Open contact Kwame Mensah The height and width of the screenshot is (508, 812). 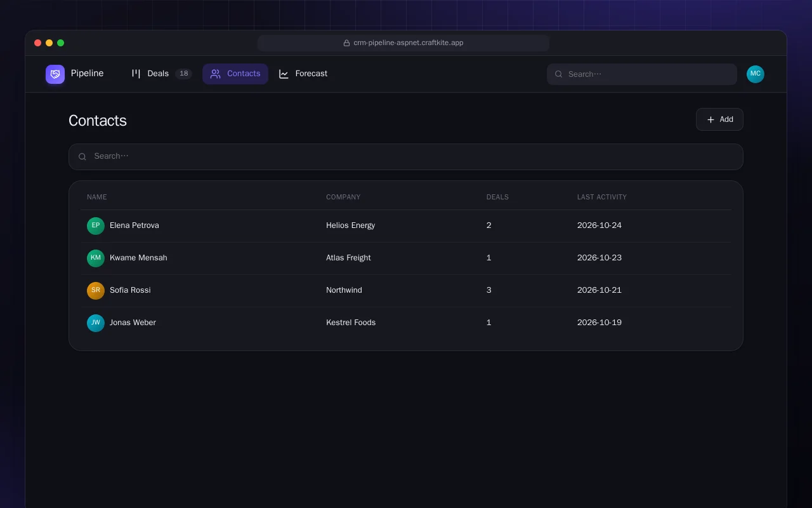138,258
